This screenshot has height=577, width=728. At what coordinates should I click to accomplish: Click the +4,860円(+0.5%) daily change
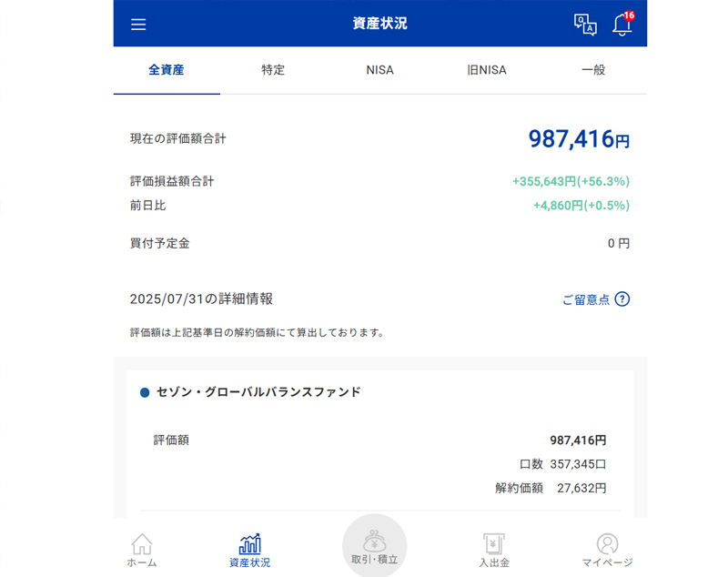point(581,206)
